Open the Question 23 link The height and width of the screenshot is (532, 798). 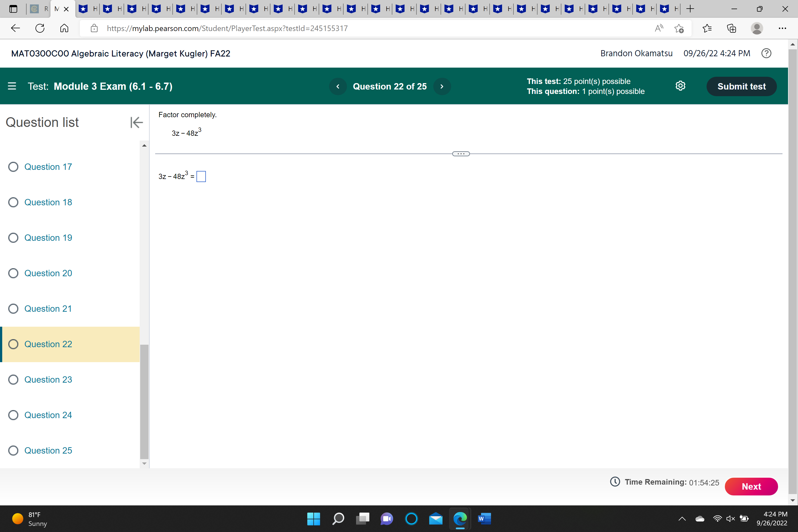[x=48, y=379]
